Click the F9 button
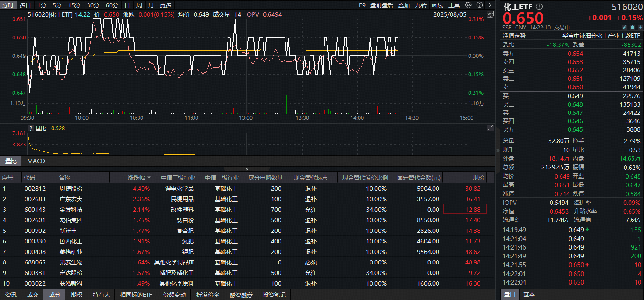Viewport: 644px width, 300px height. [x=362, y=5]
